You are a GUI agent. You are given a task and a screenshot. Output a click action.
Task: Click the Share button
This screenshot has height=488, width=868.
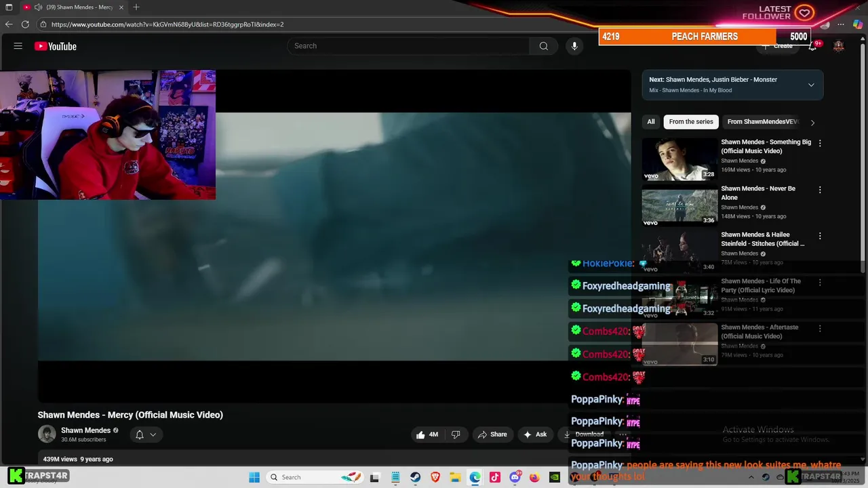coord(492,434)
